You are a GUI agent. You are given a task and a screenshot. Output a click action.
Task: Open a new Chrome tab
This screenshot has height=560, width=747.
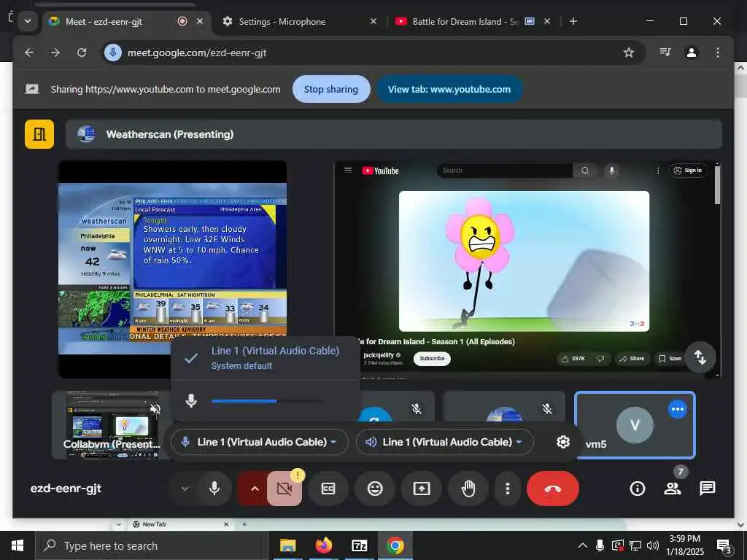pyautogui.click(x=573, y=21)
